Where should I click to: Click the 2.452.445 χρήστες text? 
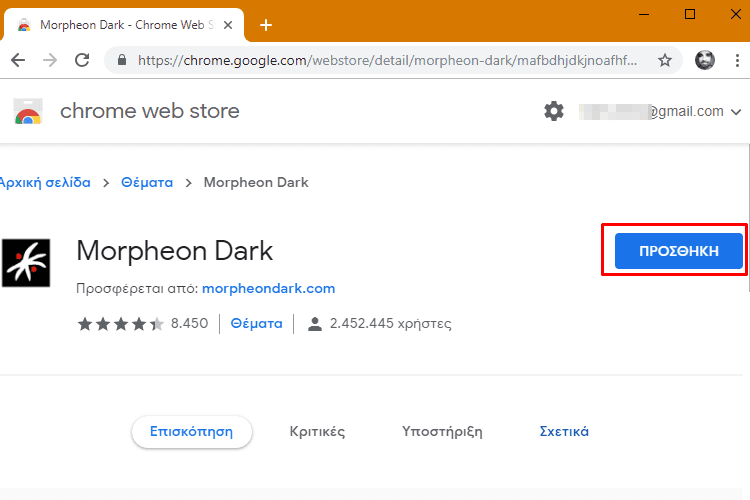[390, 323]
